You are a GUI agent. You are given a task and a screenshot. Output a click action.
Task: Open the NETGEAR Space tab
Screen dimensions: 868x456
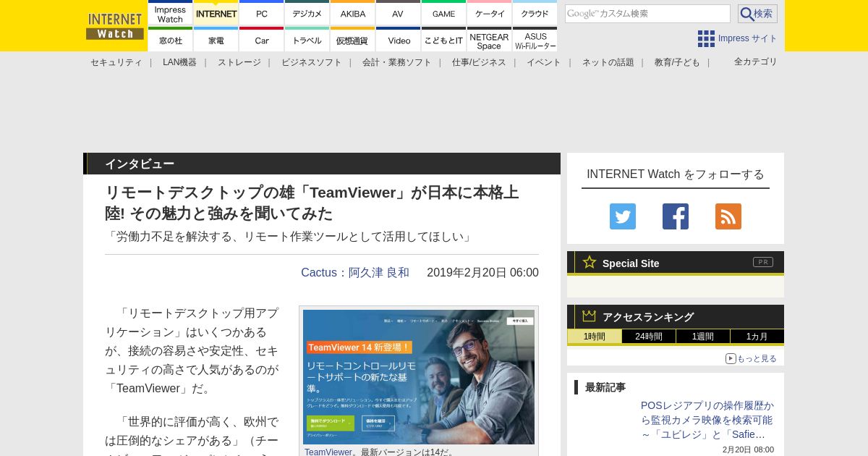(x=490, y=39)
